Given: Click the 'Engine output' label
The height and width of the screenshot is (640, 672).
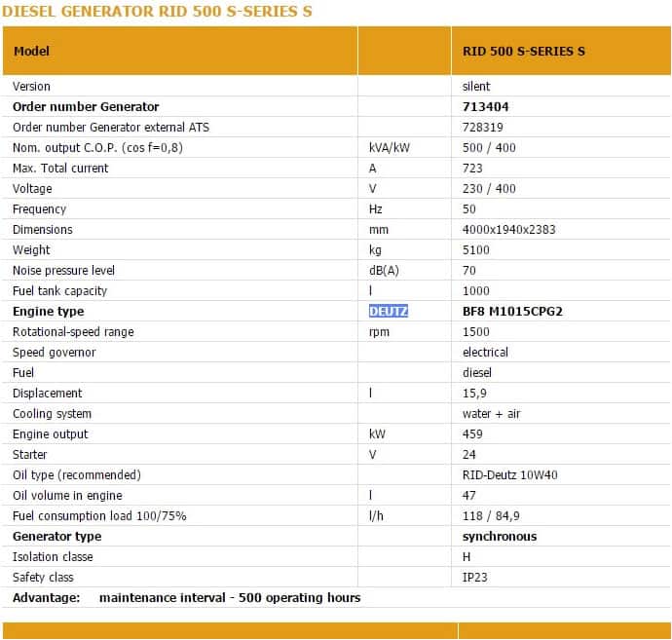Looking at the screenshot, I should [x=50, y=434].
